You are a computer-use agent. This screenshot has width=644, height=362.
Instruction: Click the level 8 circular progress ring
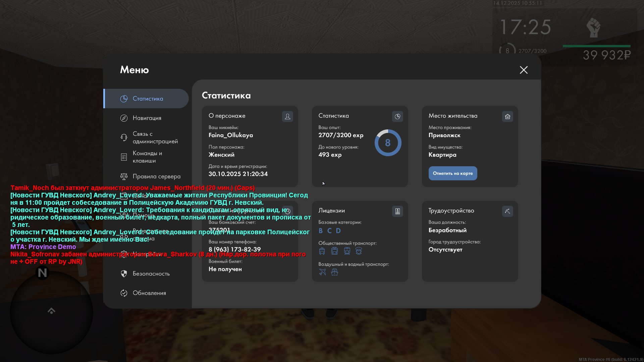coord(388,143)
